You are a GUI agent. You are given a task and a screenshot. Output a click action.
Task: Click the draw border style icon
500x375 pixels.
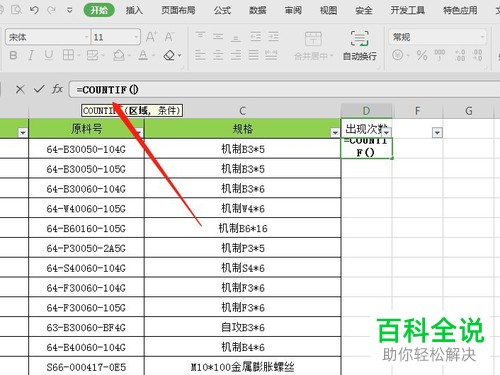point(93,55)
